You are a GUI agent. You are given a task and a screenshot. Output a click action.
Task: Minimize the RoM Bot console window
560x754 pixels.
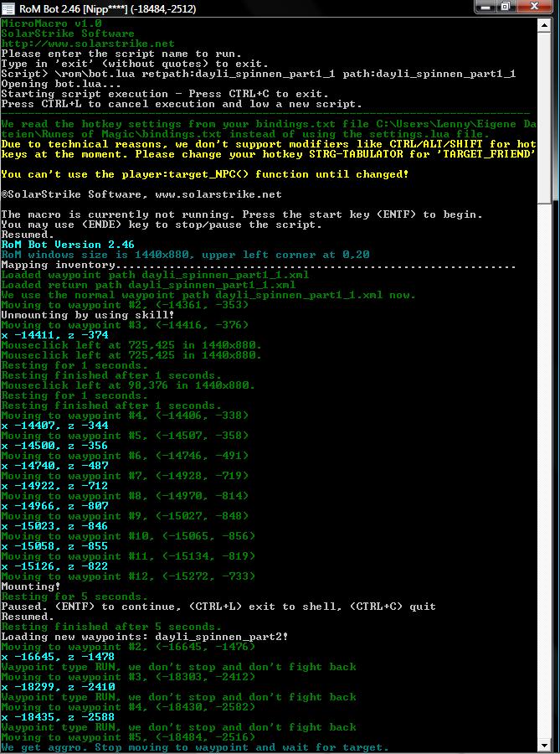(x=485, y=8)
